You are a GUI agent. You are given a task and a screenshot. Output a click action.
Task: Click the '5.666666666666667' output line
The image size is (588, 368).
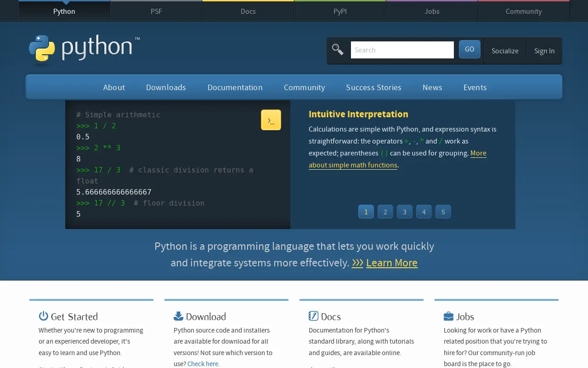pyautogui.click(x=114, y=192)
